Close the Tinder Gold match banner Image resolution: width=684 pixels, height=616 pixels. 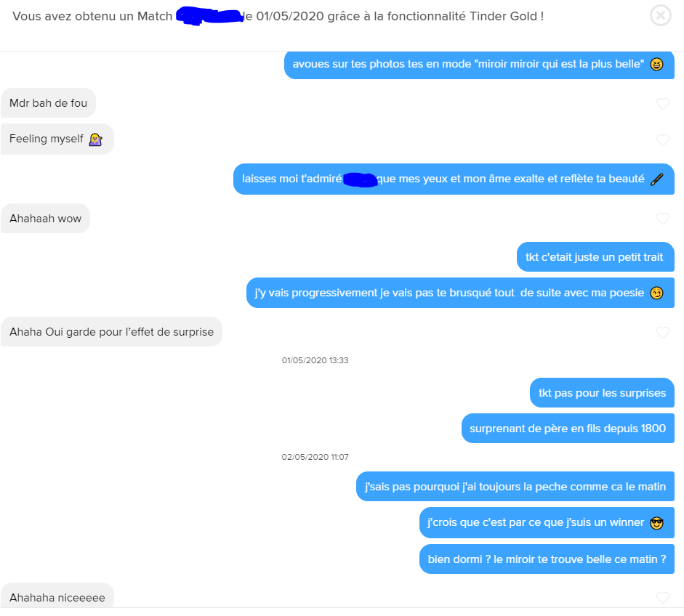click(x=661, y=16)
